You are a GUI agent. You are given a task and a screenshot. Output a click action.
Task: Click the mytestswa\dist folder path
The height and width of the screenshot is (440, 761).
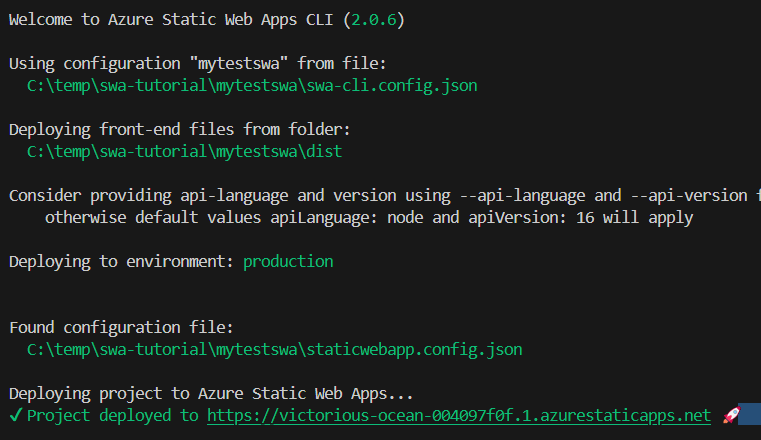(x=184, y=152)
